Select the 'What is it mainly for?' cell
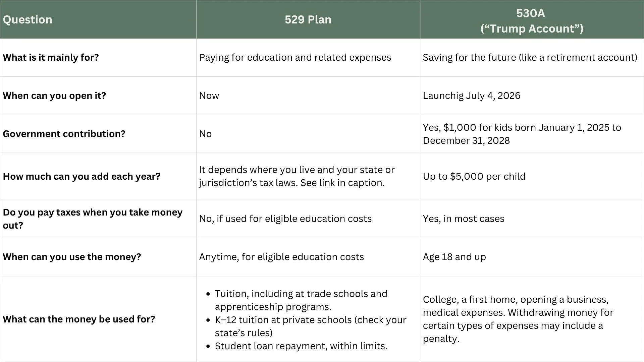 pyautogui.click(x=98, y=58)
